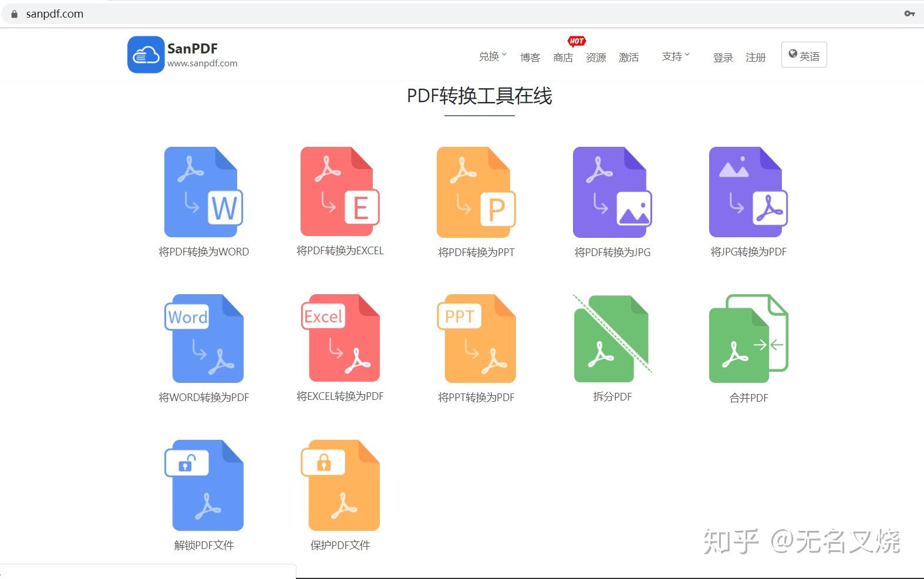
Task: Open the blue unlock PDF file icon
Action: tap(204, 485)
